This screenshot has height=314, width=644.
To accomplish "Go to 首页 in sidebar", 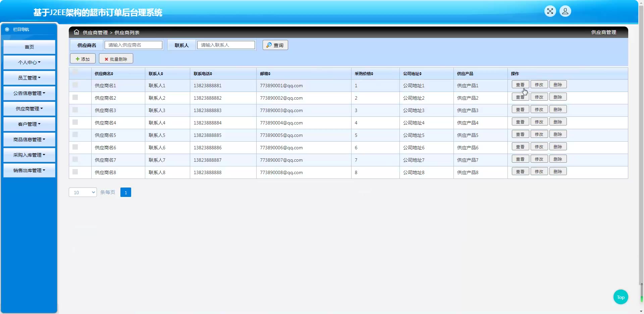I will [x=29, y=47].
